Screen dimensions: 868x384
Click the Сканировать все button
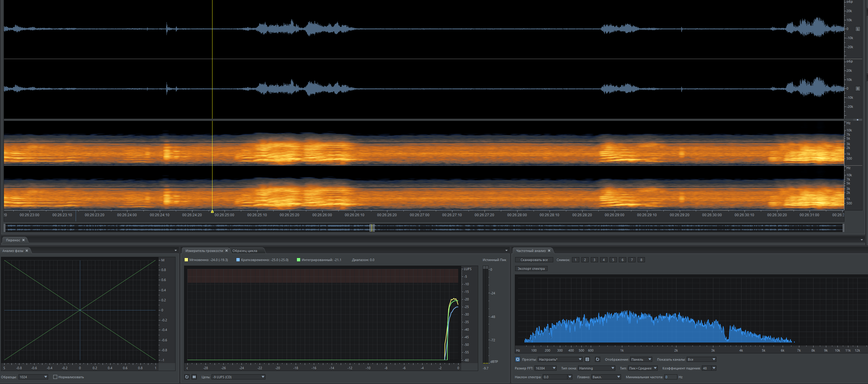[x=534, y=260]
